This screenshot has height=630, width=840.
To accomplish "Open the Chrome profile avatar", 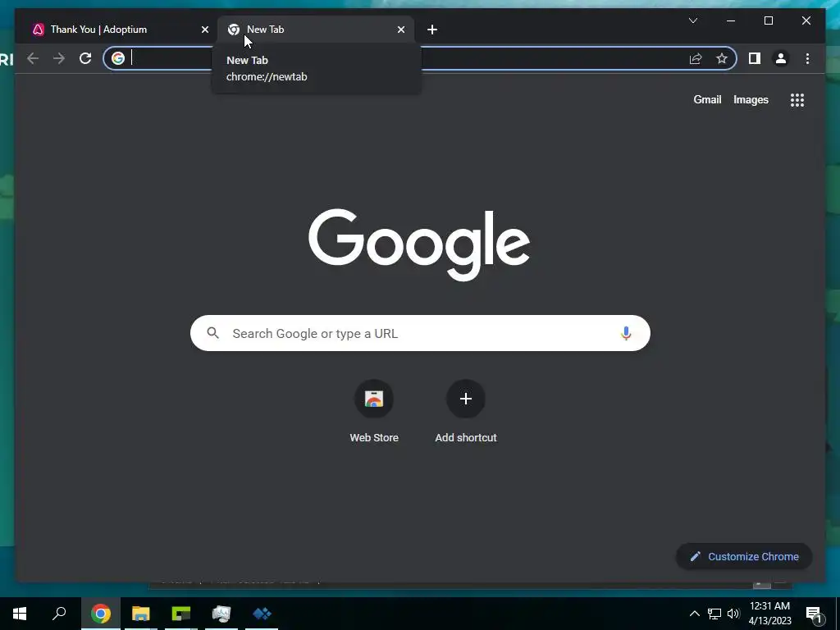I will pyautogui.click(x=781, y=58).
